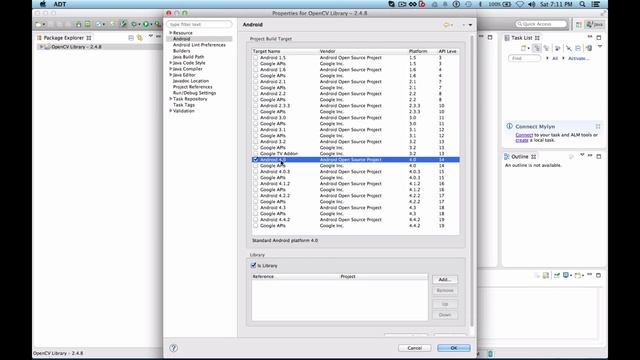Viewport: 640px width, 360px height.
Task: Click the New Task icon in Task List
Action: pyautogui.click(x=524, y=48)
